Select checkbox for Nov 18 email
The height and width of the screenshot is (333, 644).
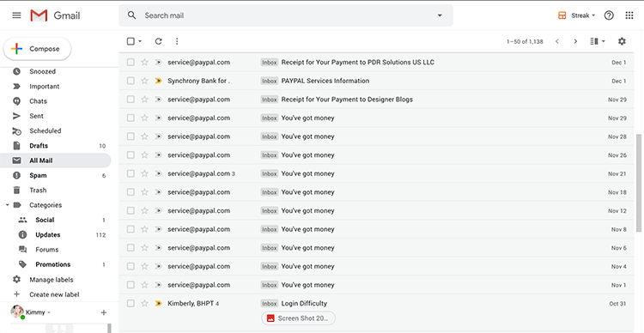click(x=131, y=192)
